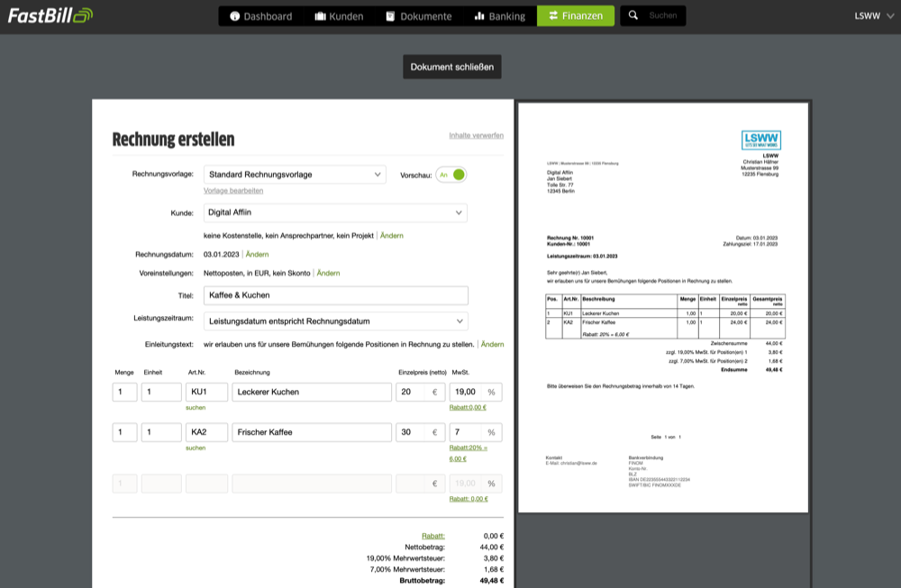Click the empty Einzelpreis field in last row

[x=421, y=484]
